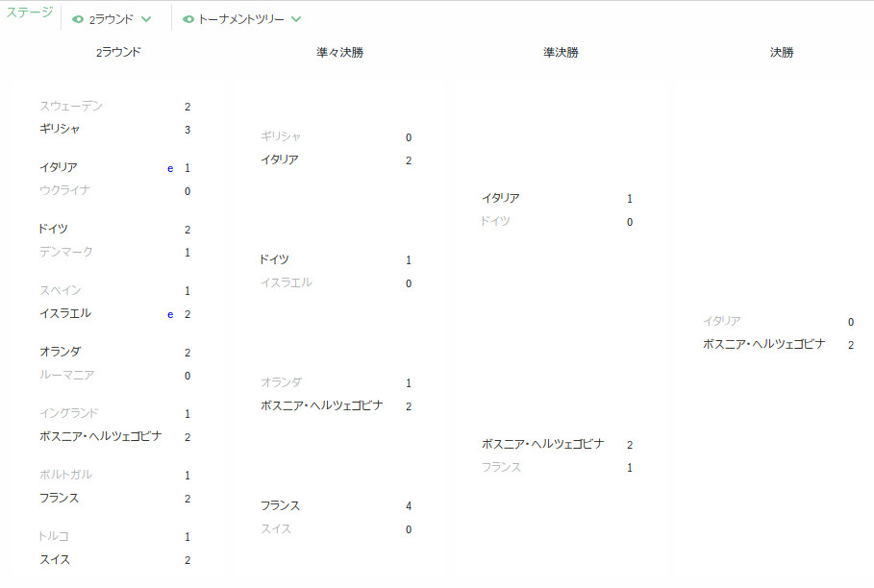
Task: Click ボスニア・ヘルツェゴビナ in the 準決勝 bracket
Action: coord(543,444)
